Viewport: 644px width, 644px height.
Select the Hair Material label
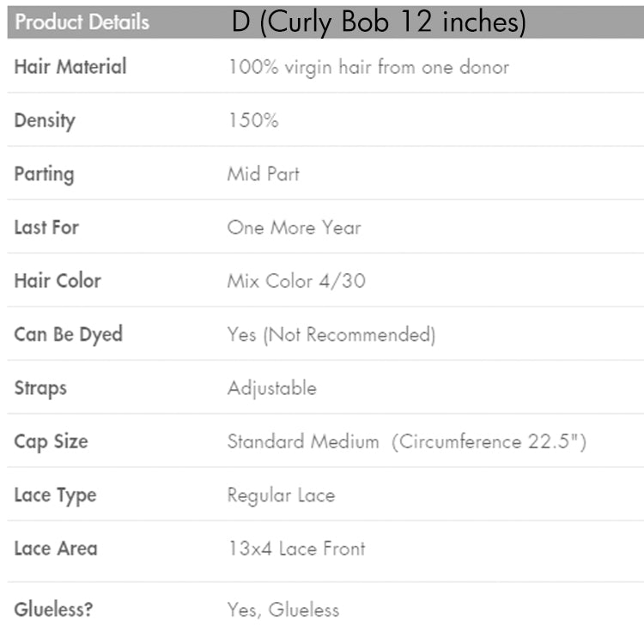(x=70, y=66)
